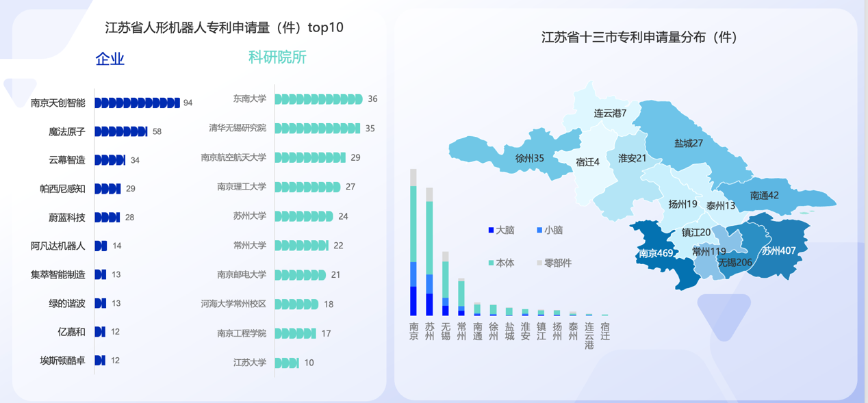Click the 魔法原子 pictorial bar
The height and width of the screenshot is (403, 868).
[121, 131]
